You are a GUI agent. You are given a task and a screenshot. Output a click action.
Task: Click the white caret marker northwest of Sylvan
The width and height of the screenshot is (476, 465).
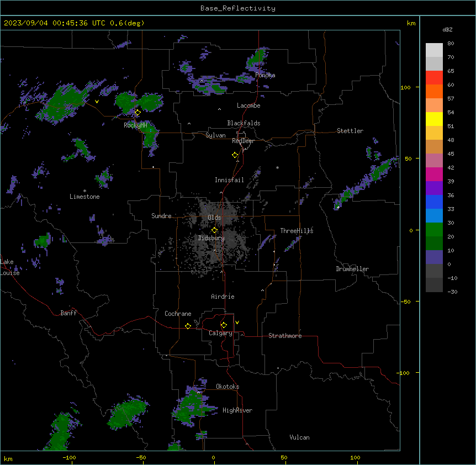coord(189,124)
